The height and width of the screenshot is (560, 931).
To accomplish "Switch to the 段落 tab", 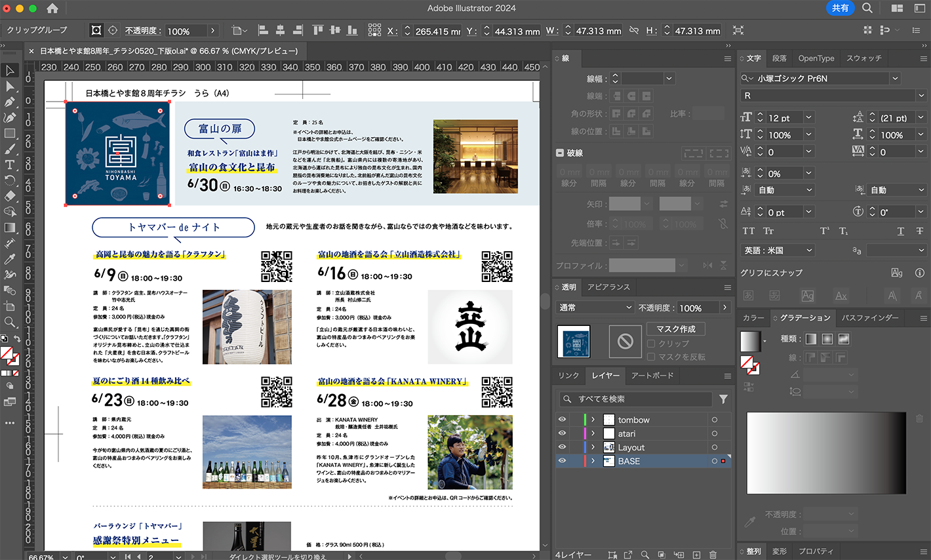I will (x=780, y=58).
